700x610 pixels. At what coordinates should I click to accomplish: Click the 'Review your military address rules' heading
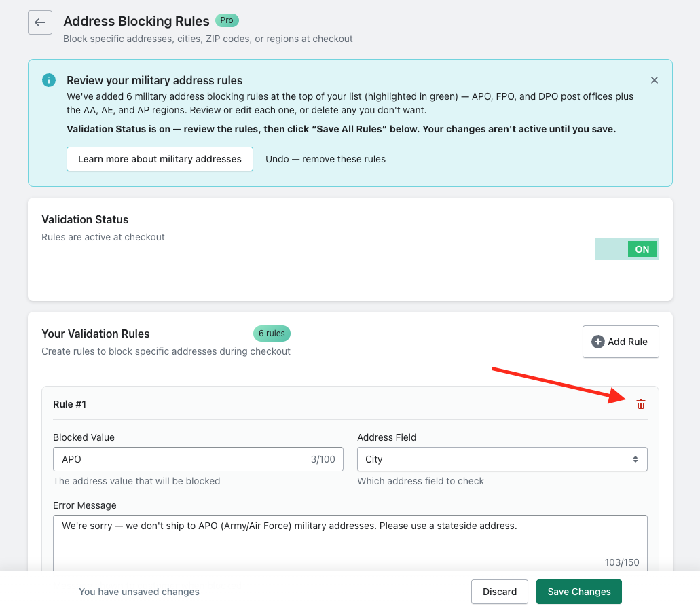pyautogui.click(x=155, y=80)
